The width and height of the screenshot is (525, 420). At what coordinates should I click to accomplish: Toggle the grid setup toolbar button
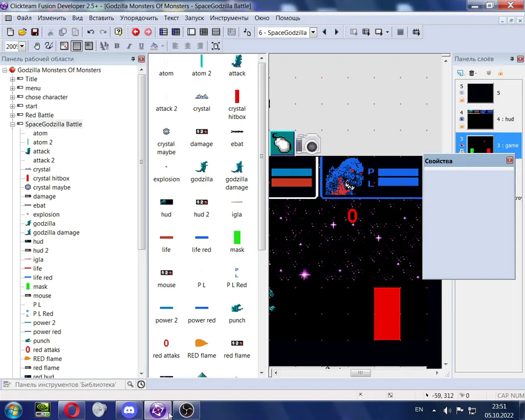[x=64, y=46]
